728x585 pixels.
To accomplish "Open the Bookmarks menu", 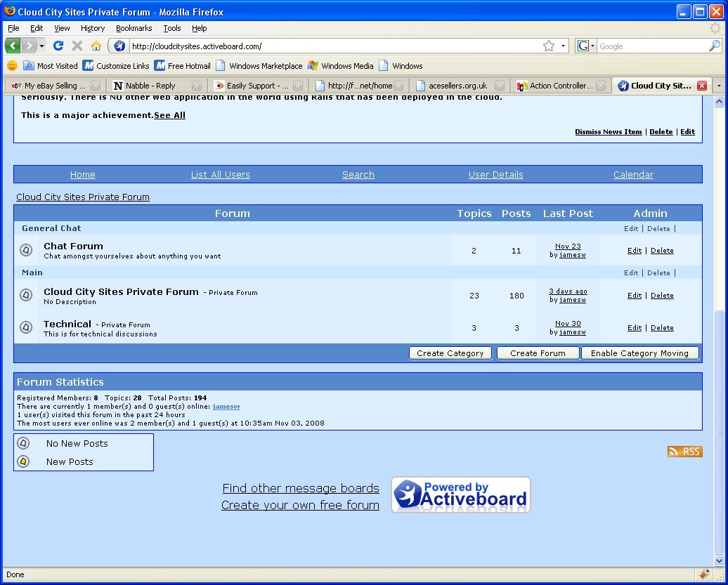I will point(134,28).
